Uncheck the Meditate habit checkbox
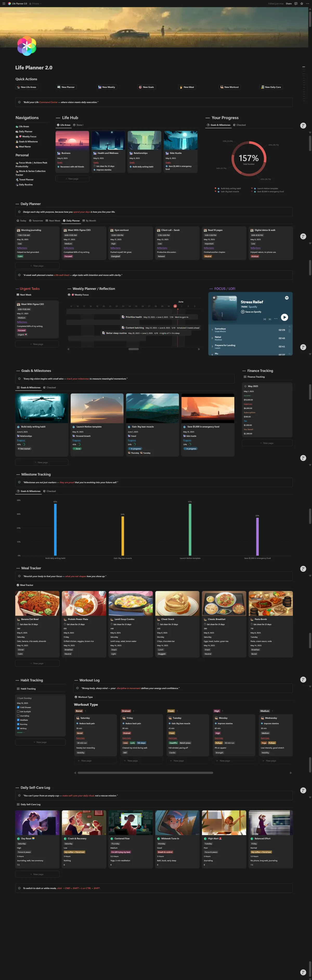 [x=18, y=720]
